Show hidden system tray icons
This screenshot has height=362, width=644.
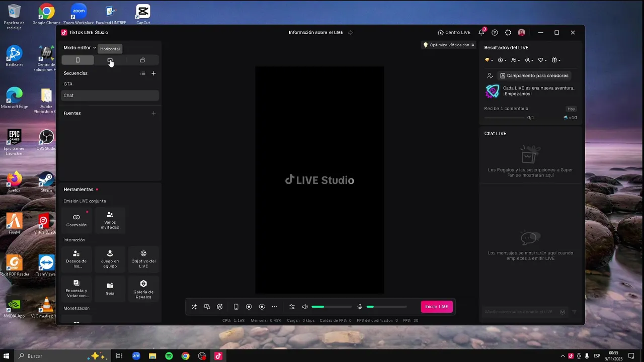click(563, 356)
